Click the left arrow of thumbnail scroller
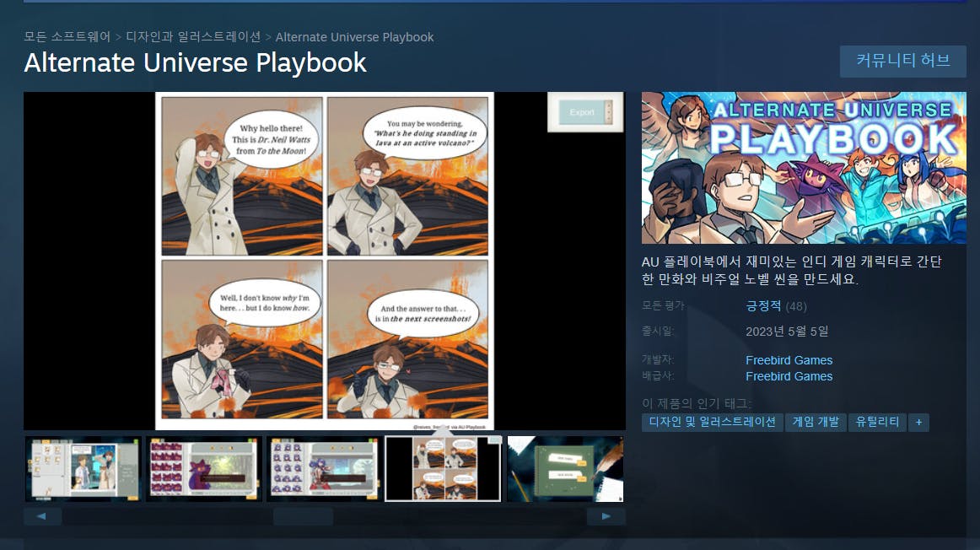This screenshot has height=550, width=980. pos(42,516)
